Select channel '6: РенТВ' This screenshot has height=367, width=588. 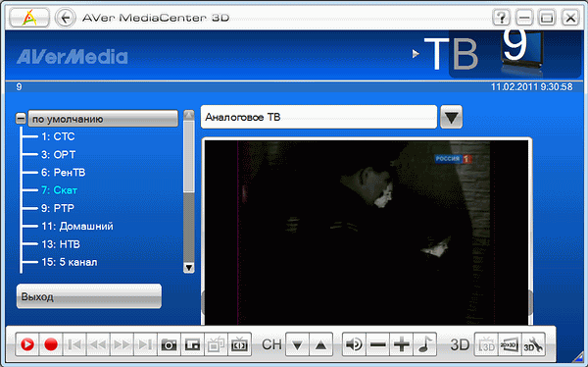tap(64, 173)
